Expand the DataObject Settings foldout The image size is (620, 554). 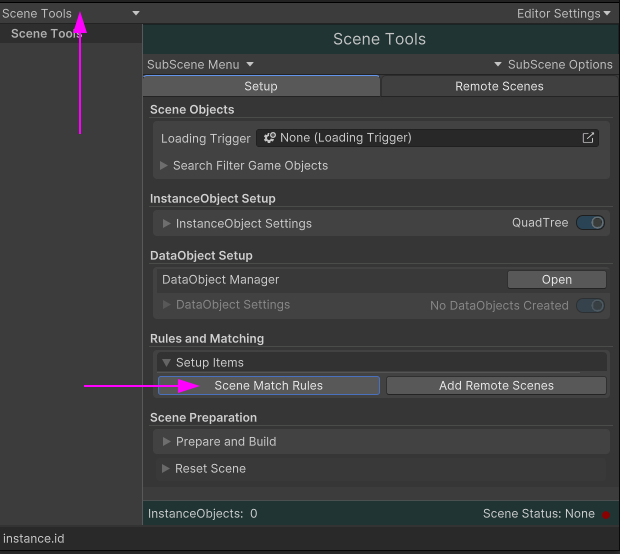[x=167, y=305]
